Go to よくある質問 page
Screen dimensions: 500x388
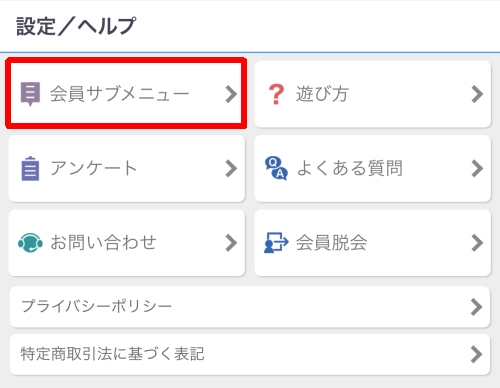point(373,168)
